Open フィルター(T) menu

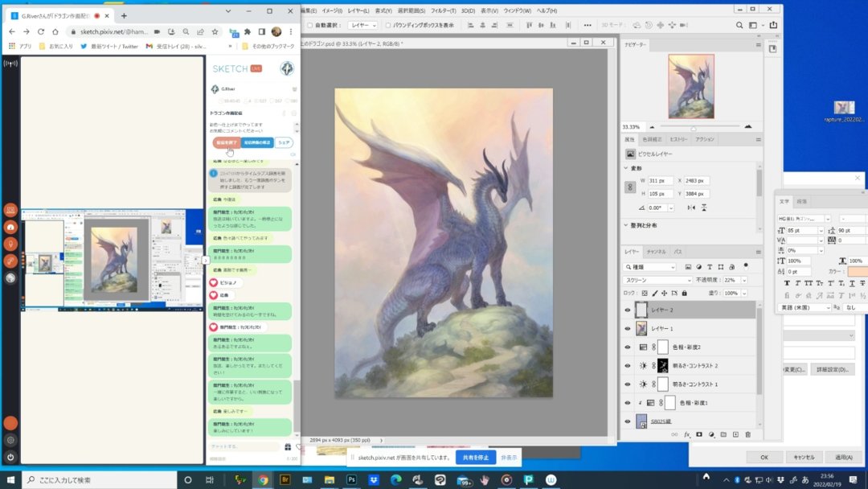pos(444,10)
